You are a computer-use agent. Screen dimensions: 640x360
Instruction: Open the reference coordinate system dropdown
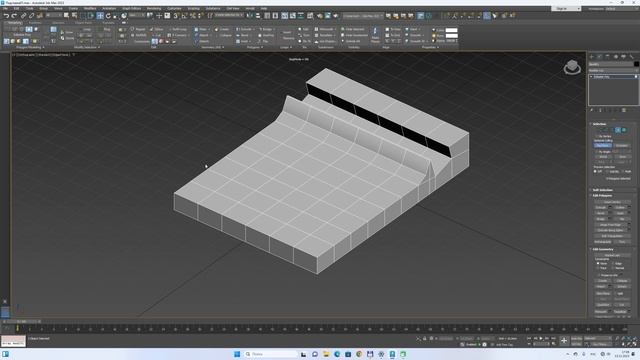(137, 16)
